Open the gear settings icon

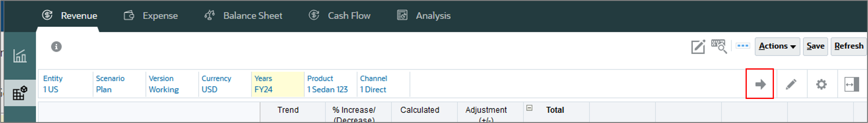coord(821,84)
